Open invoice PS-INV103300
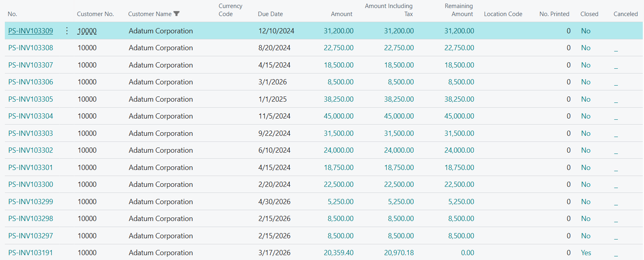This screenshot has width=644, height=260. coord(31,184)
